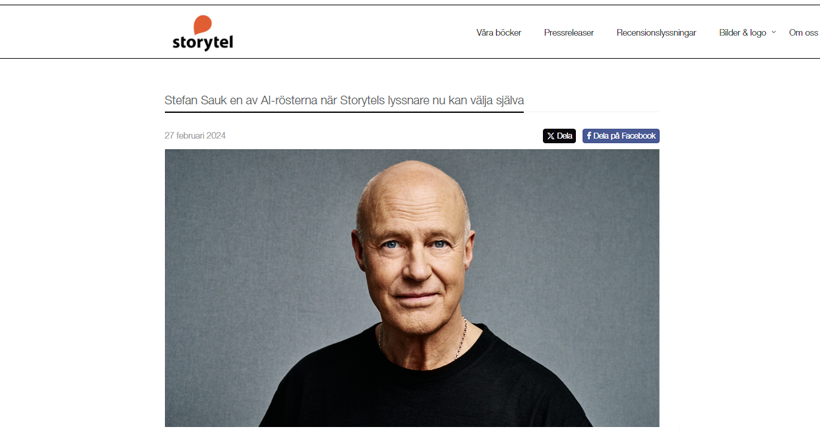This screenshot has height=429, width=820.
Task: Open the Våra böcker page
Action: pos(498,32)
